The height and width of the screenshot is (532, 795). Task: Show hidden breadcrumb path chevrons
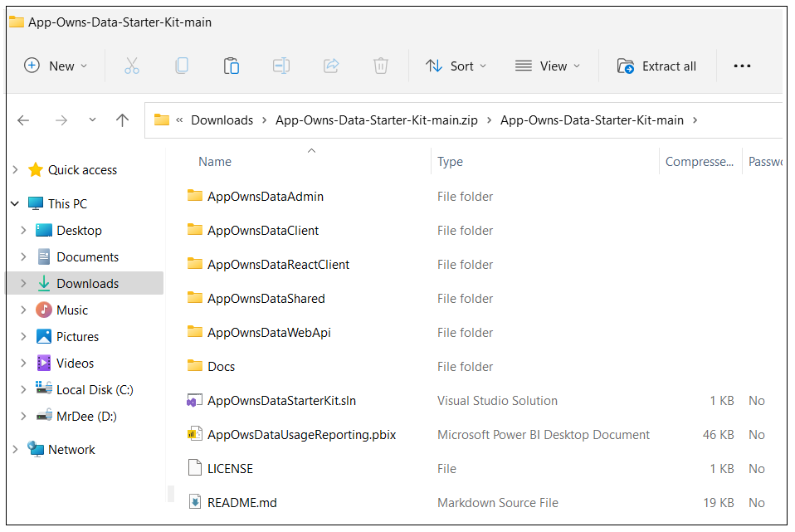click(179, 120)
